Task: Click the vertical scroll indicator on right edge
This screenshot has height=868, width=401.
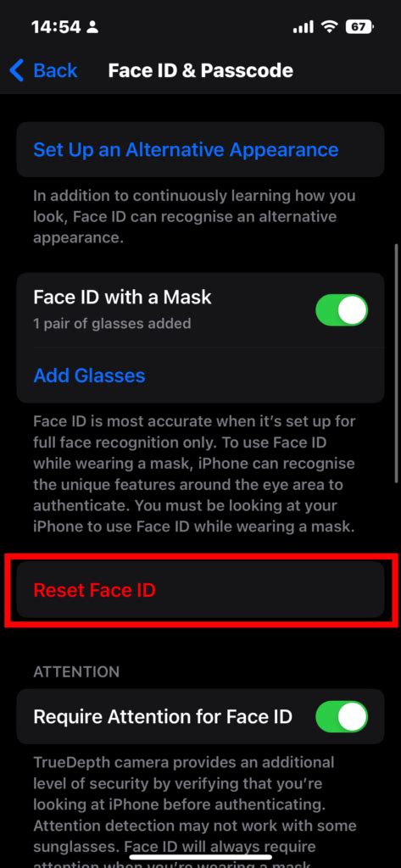Action: coord(396,363)
